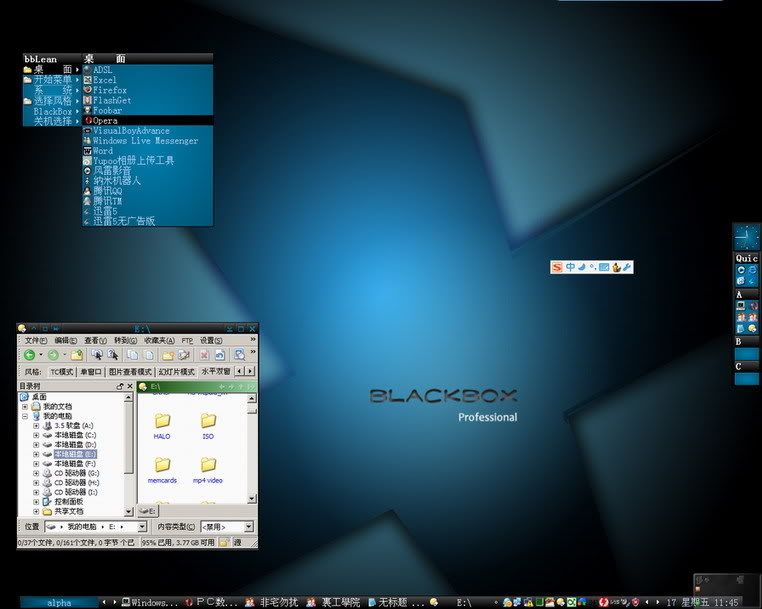The image size is (762, 609).
Task: Open 风雷影音 from the menu
Action: (148, 171)
